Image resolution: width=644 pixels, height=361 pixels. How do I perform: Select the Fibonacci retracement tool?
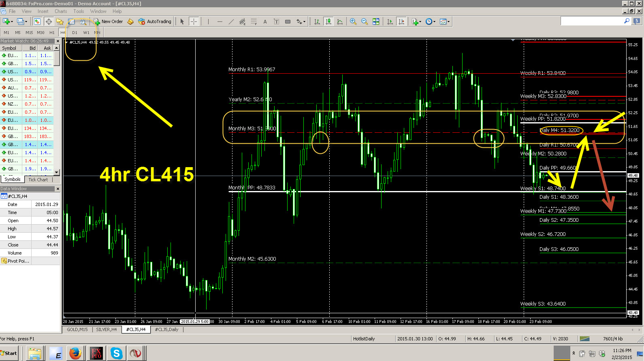(254, 21)
